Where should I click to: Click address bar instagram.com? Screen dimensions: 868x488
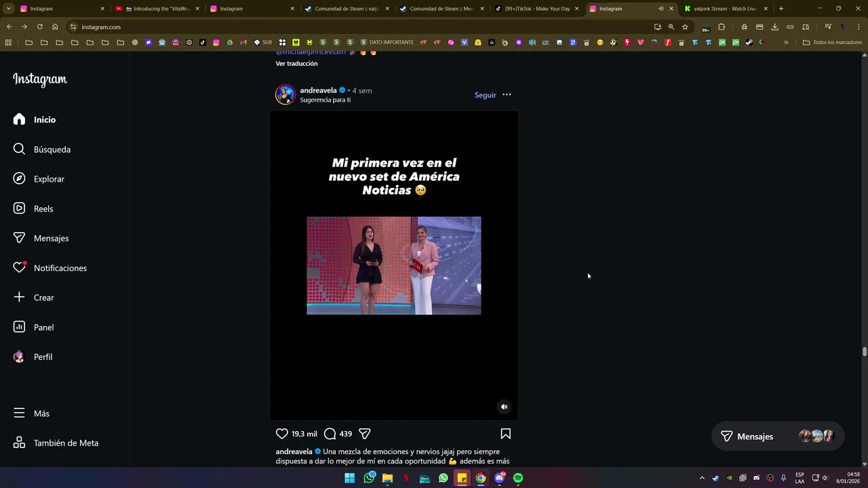click(101, 27)
